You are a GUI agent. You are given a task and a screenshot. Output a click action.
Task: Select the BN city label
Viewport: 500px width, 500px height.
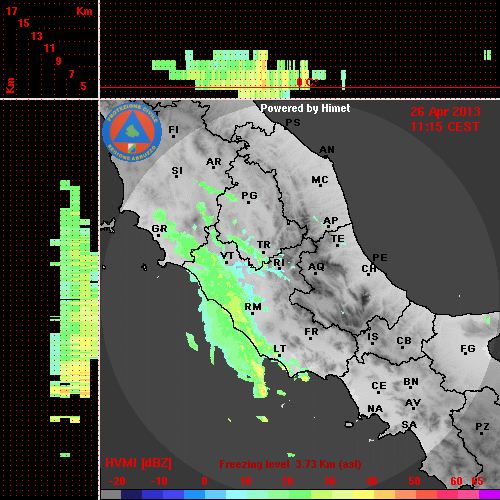point(411,382)
